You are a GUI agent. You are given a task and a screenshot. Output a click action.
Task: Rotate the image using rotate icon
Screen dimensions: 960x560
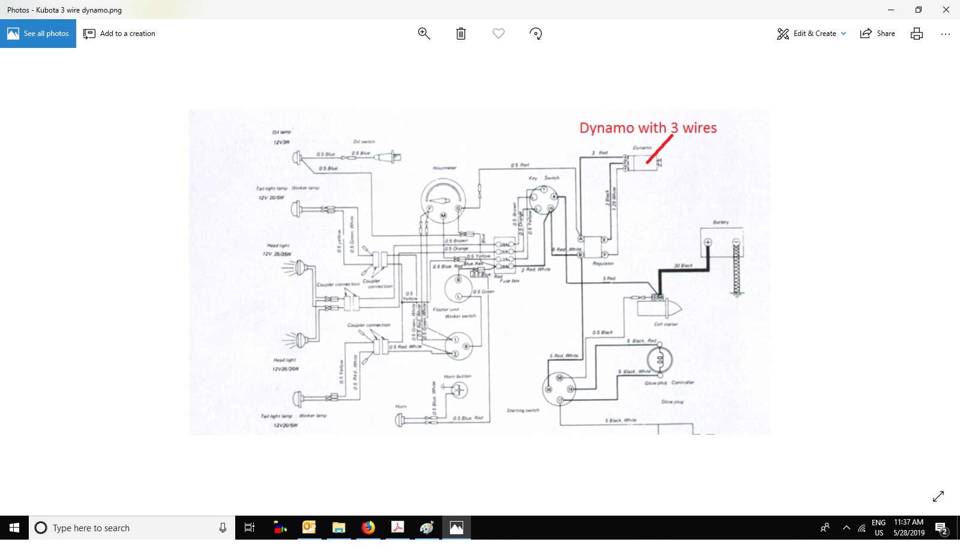(536, 34)
